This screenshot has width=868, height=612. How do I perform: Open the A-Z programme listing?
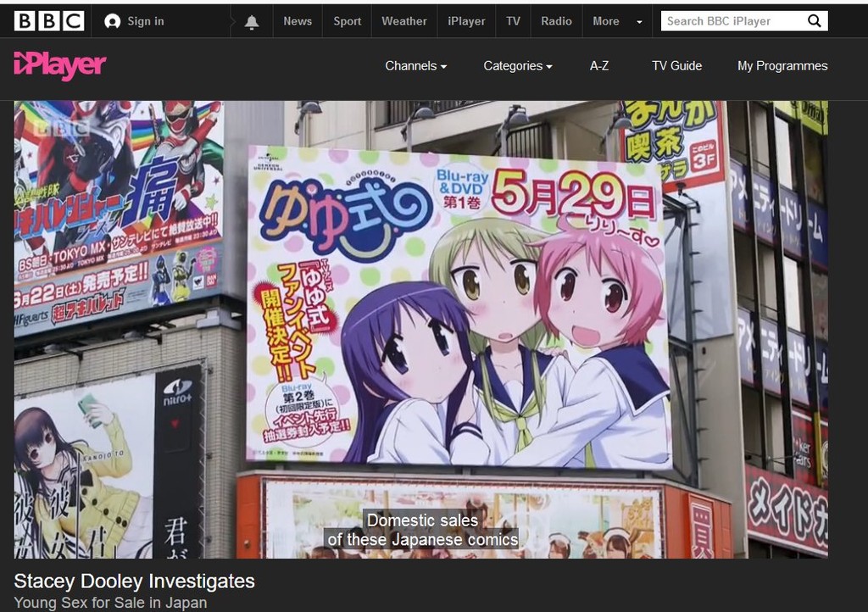point(599,66)
